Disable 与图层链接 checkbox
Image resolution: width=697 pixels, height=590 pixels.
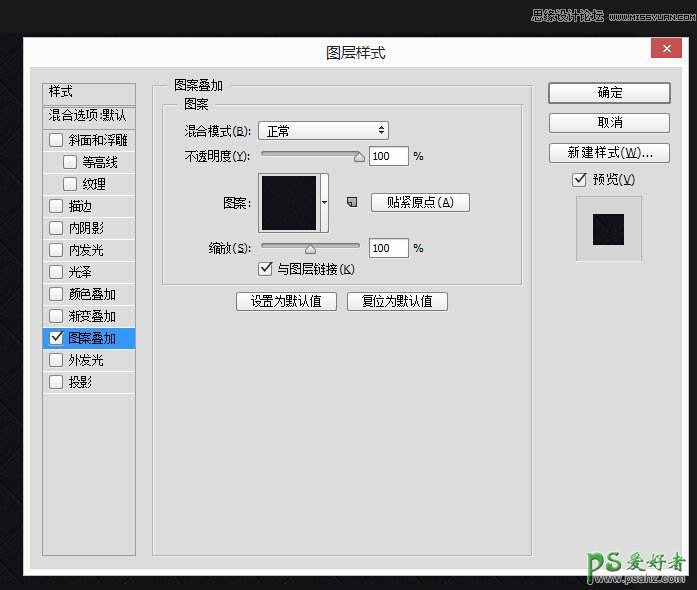[265, 269]
